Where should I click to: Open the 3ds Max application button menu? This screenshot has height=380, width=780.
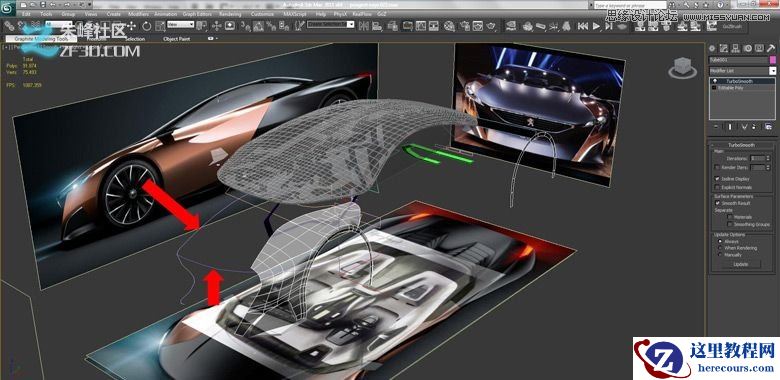[x=8, y=8]
